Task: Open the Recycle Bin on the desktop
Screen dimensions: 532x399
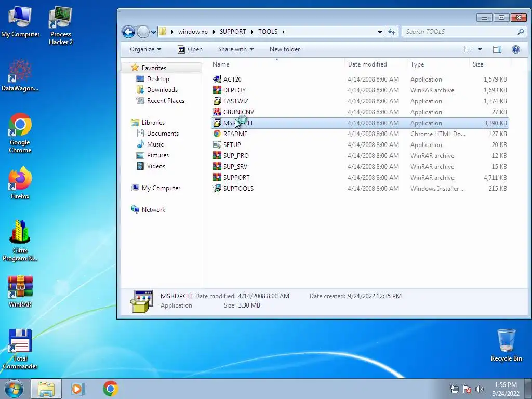Action: 506,345
